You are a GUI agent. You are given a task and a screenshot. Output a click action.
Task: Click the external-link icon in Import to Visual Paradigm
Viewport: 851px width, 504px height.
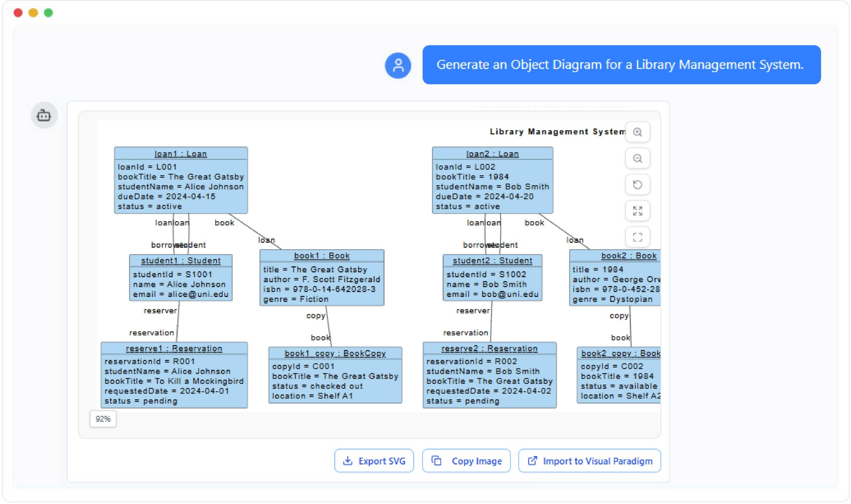pos(533,460)
